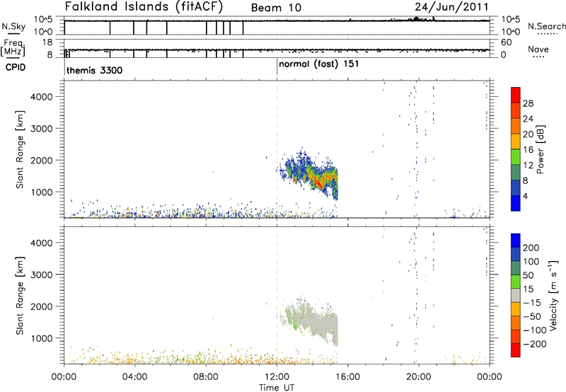Click the 'normal (fast) 151' CPID label

point(319,64)
